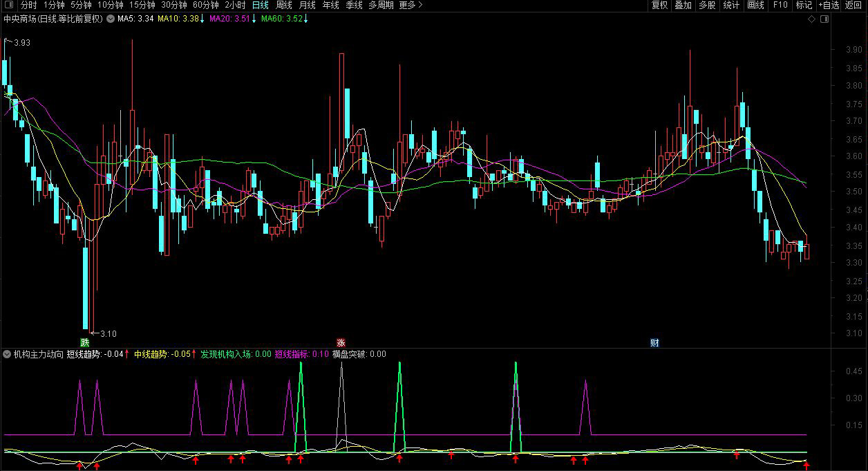
Task: Expand the main chart indicator dropdown
Action: pos(110,19)
